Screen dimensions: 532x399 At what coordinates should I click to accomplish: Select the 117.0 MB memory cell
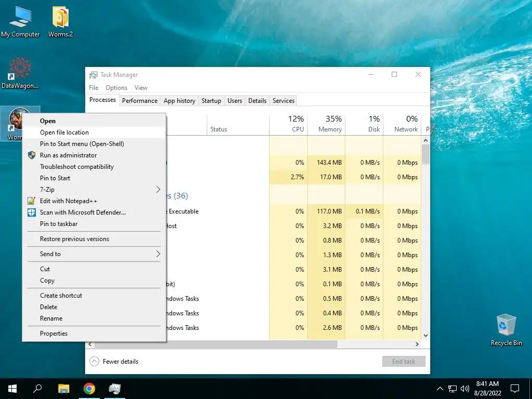(326, 211)
